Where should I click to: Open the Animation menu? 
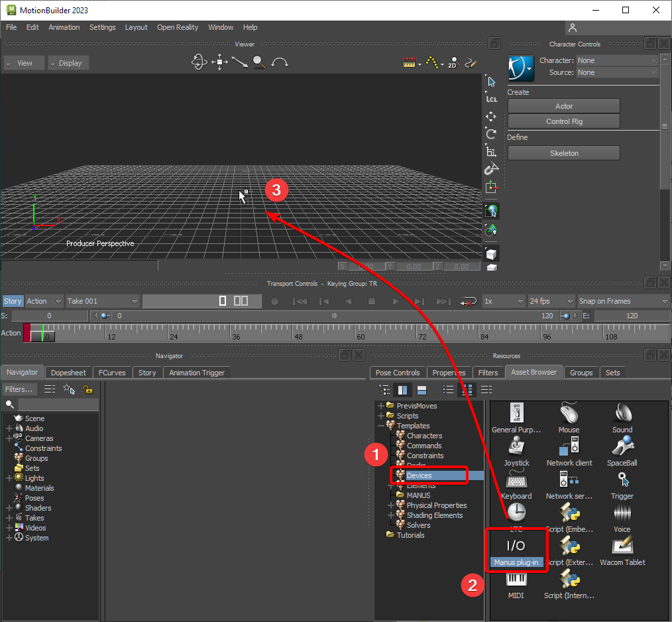[64, 27]
